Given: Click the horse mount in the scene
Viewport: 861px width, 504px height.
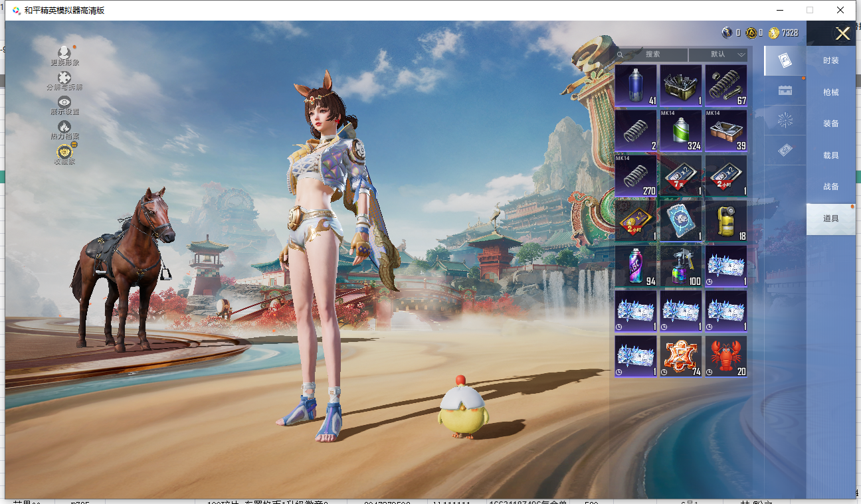Looking at the screenshot, I should click(123, 268).
